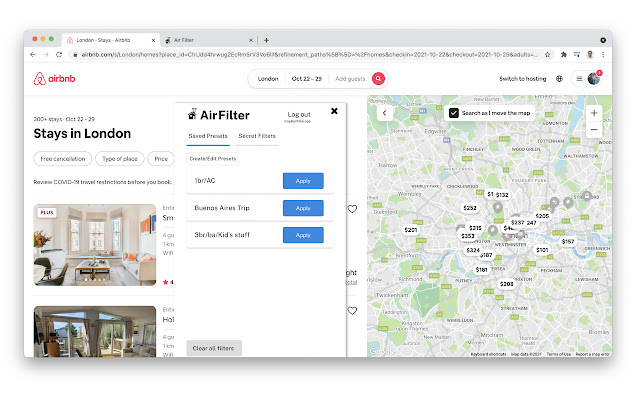Click Switch to hosting link
Image resolution: width=640 pixels, height=400 pixels.
(x=523, y=79)
